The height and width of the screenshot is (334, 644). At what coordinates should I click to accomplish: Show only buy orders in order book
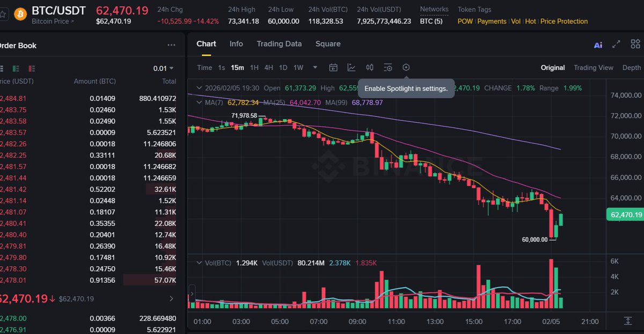tap(16, 69)
